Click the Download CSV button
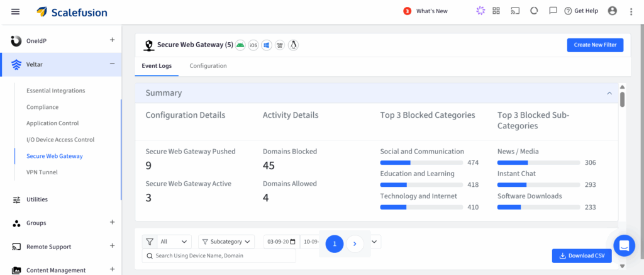The image size is (644, 275). [x=581, y=255]
